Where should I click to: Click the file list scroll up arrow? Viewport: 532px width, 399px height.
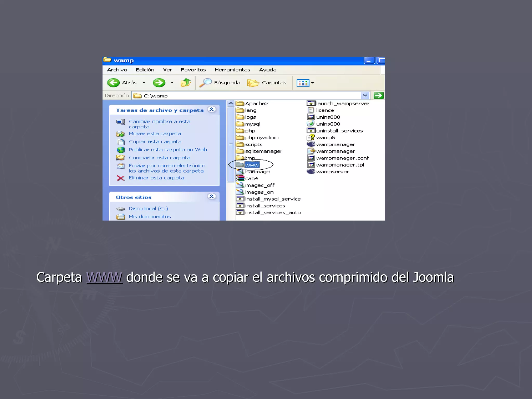[231, 103]
